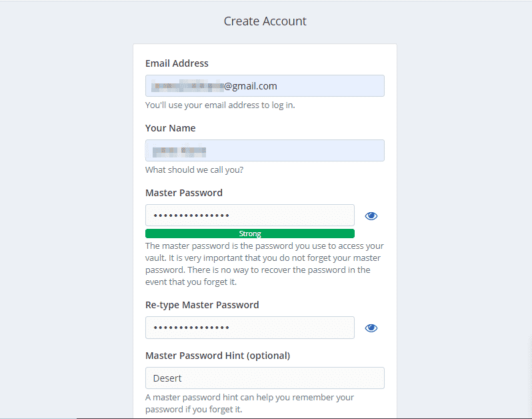Viewport: 532px width, 419px height.
Task: Reveal the re-typed master password via eye icon
Action: pyautogui.click(x=371, y=328)
